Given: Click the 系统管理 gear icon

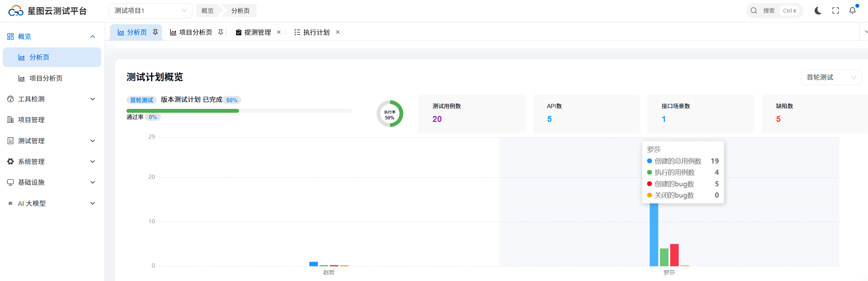Looking at the screenshot, I should [11, 162].
